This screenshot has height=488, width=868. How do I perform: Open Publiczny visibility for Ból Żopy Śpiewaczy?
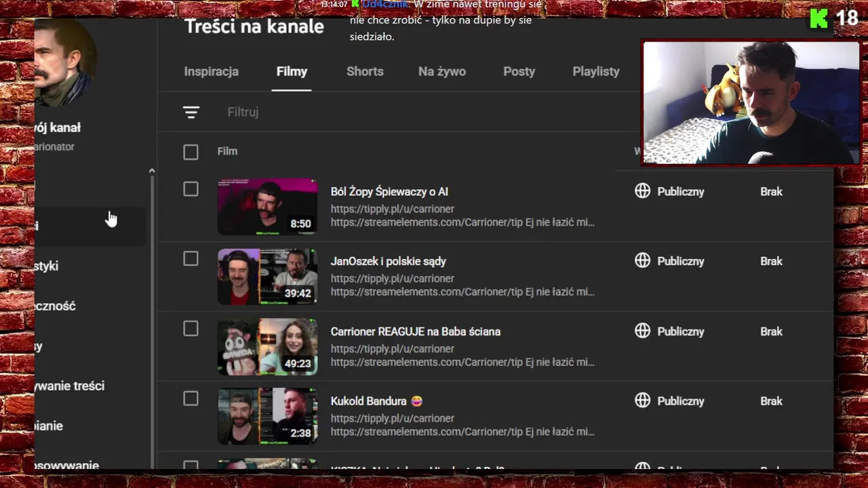click(681, 192)
